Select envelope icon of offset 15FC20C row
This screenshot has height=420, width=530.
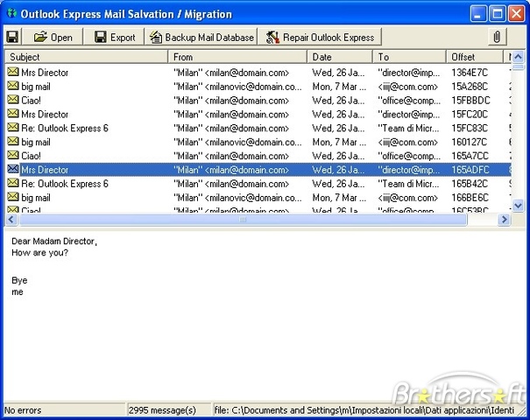coord(13,114)
